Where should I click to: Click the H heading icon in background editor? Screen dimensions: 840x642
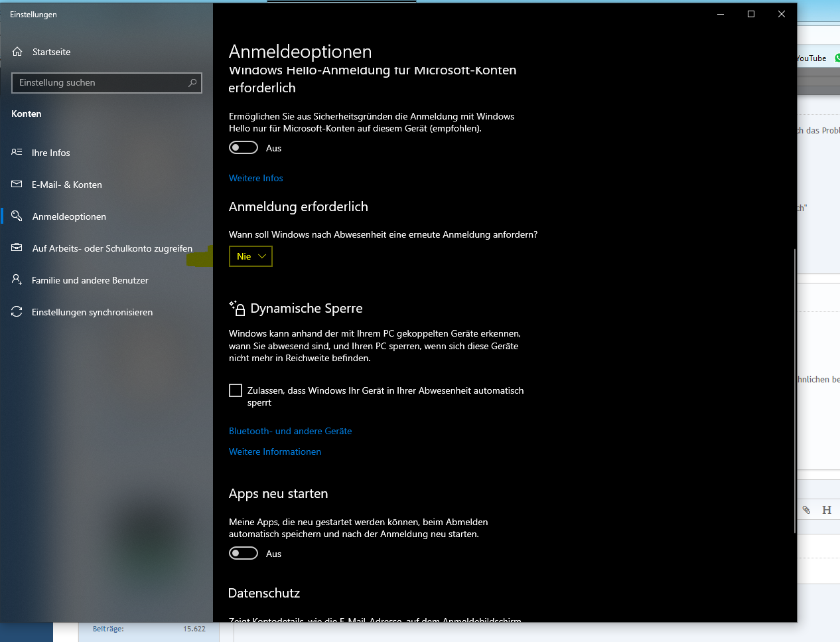point(827,510)
